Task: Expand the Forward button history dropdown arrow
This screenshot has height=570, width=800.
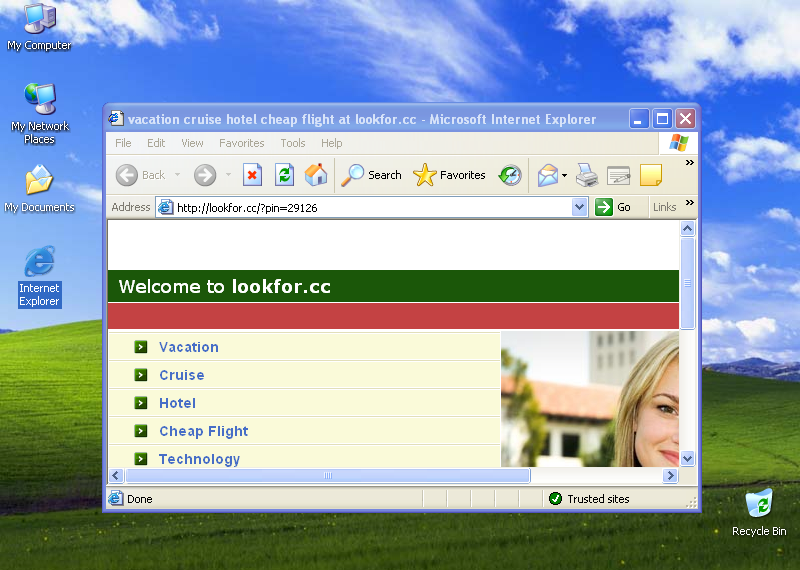Action: [229, 175]
